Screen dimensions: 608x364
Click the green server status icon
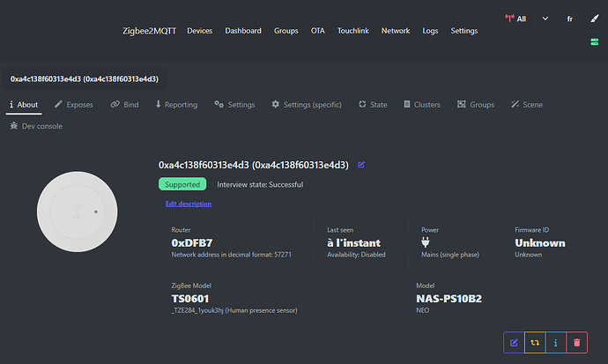[595, 42]
